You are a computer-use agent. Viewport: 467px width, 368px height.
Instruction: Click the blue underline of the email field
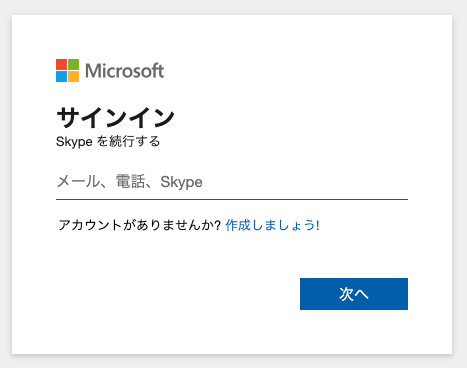tap(232, 199)
